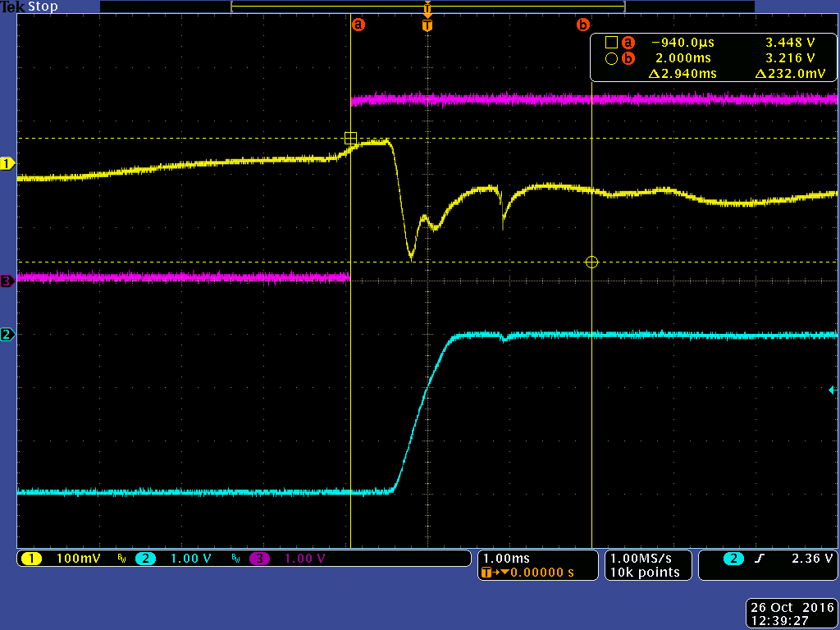The width and height of the screenshot is (840, 630).
Task: Click the channel 1 ground marker
Action: [7, 164]
